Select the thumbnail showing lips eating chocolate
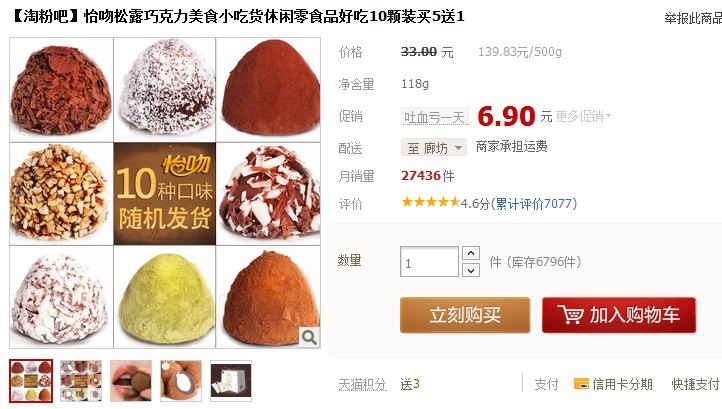 coord(131,381)
